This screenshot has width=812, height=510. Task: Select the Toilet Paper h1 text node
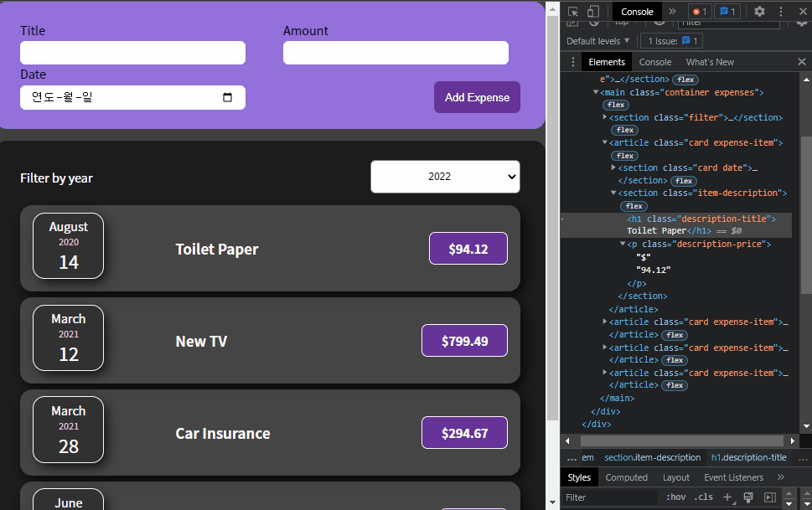pos(657,231)
